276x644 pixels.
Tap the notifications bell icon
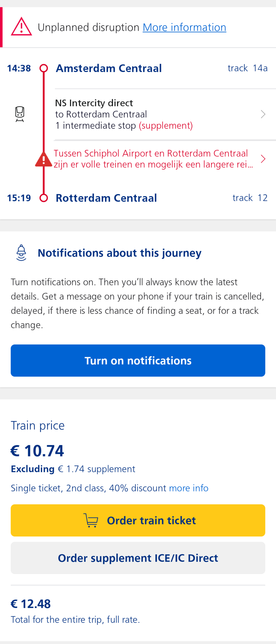[x=21, y=253]
